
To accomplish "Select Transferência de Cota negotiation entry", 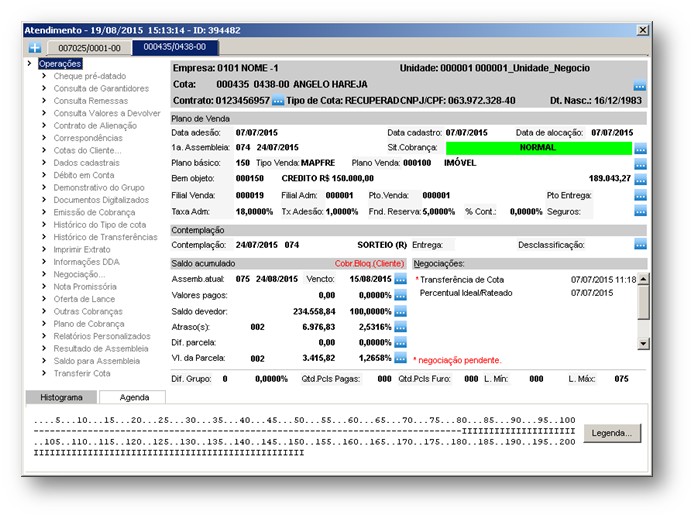I will [461, 280].
